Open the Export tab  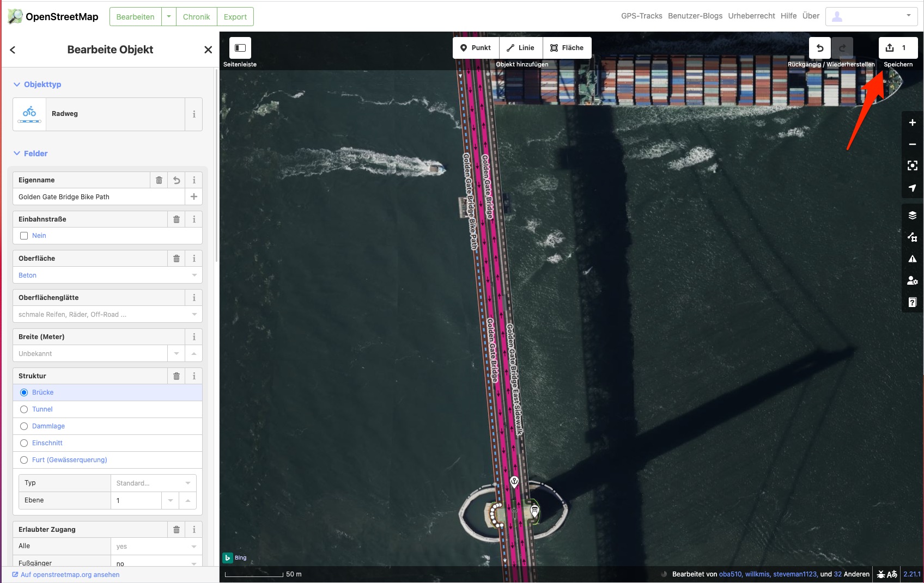coord(235,16)
